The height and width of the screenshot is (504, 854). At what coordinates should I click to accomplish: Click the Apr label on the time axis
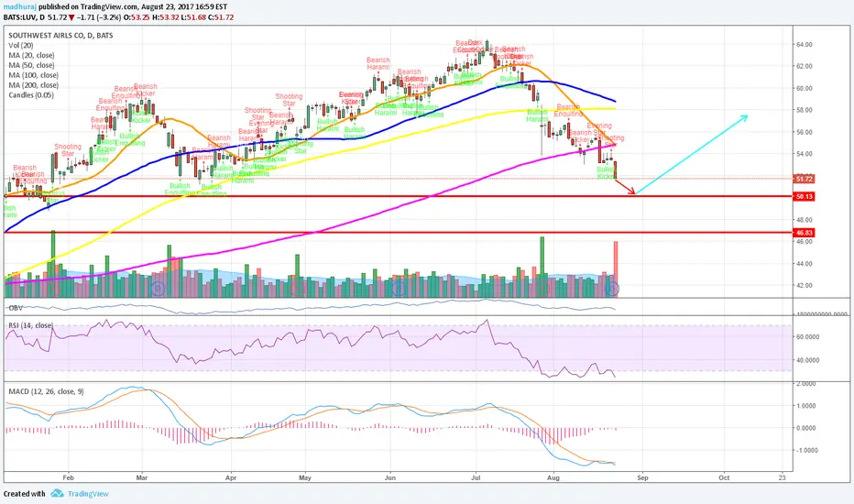coord(231,477)
